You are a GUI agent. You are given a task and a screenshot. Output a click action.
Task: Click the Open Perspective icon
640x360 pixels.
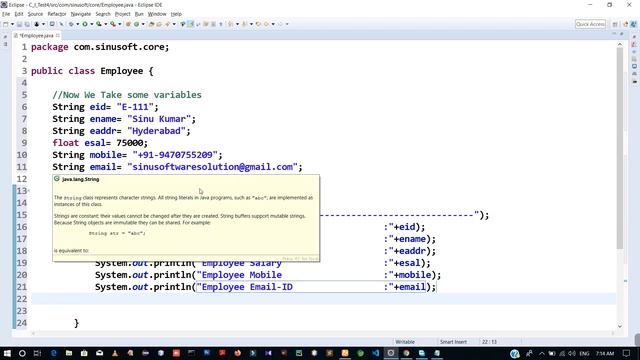(x=615, y=24)
